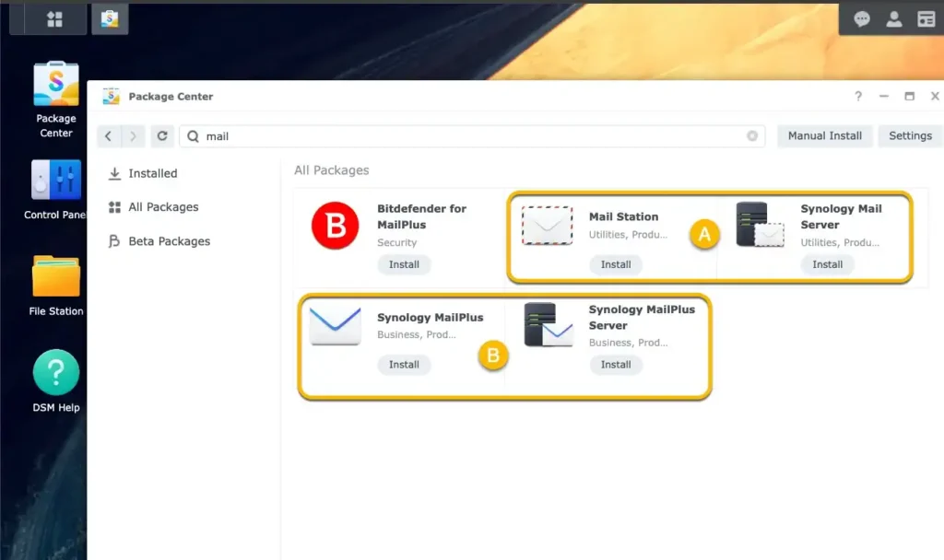
Task: Click the magnifier search icon
Action: tap(193, 136)
